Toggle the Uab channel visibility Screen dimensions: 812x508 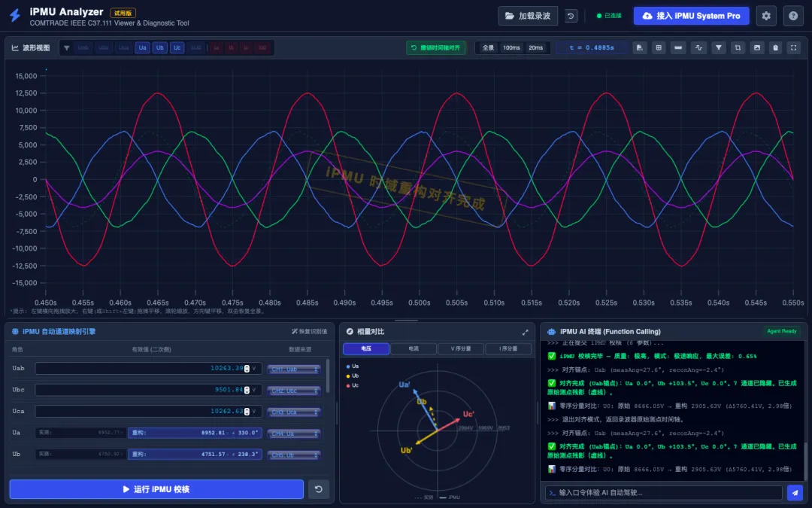tap(83, 47)
